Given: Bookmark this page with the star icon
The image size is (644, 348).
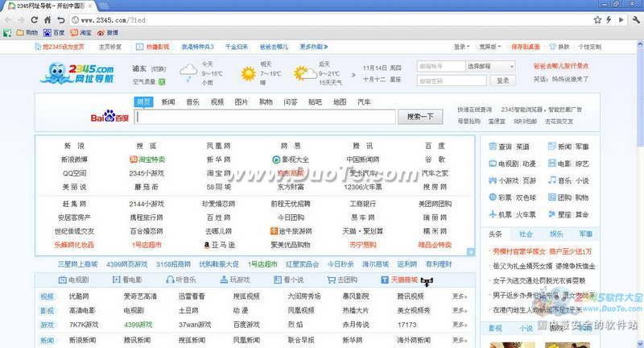Looking at the screenshot, I should coord(597,19).
